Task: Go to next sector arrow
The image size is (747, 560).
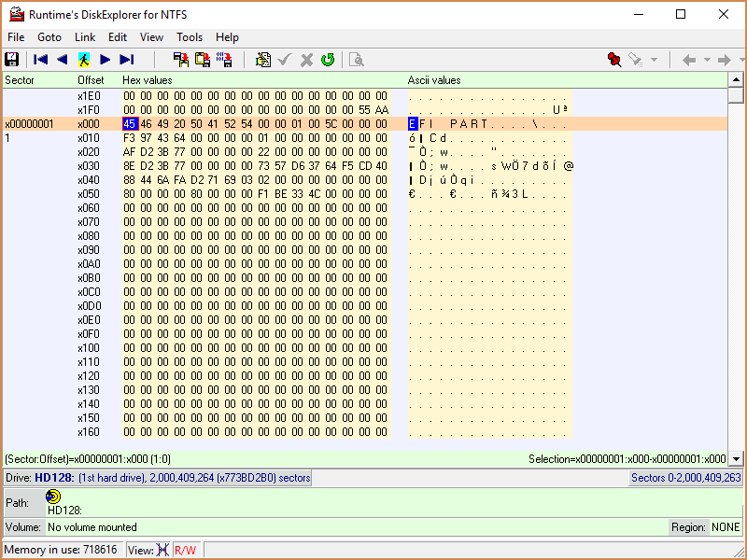Action: pos(106,60)
